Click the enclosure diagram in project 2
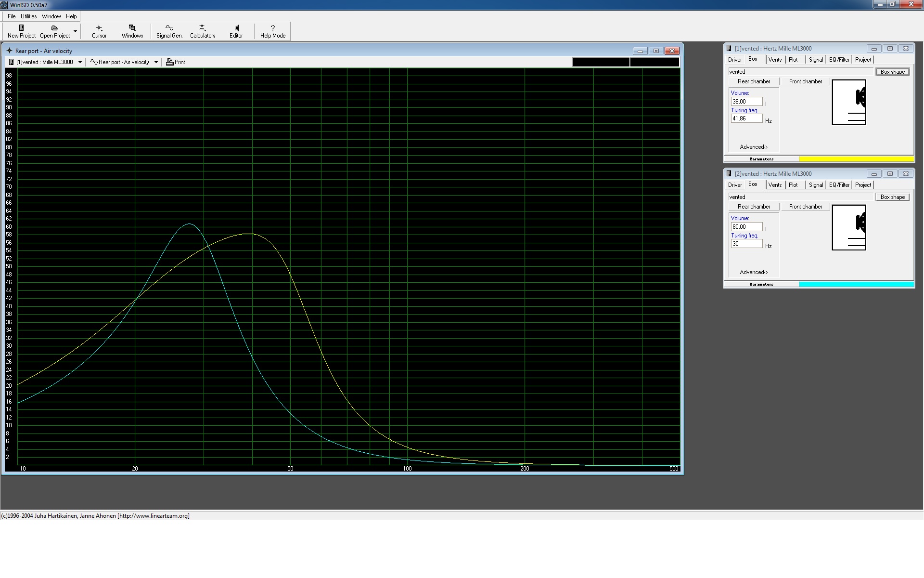Viewport: 924px width, 578px height. pyautogui.click(x=849, y=228)
